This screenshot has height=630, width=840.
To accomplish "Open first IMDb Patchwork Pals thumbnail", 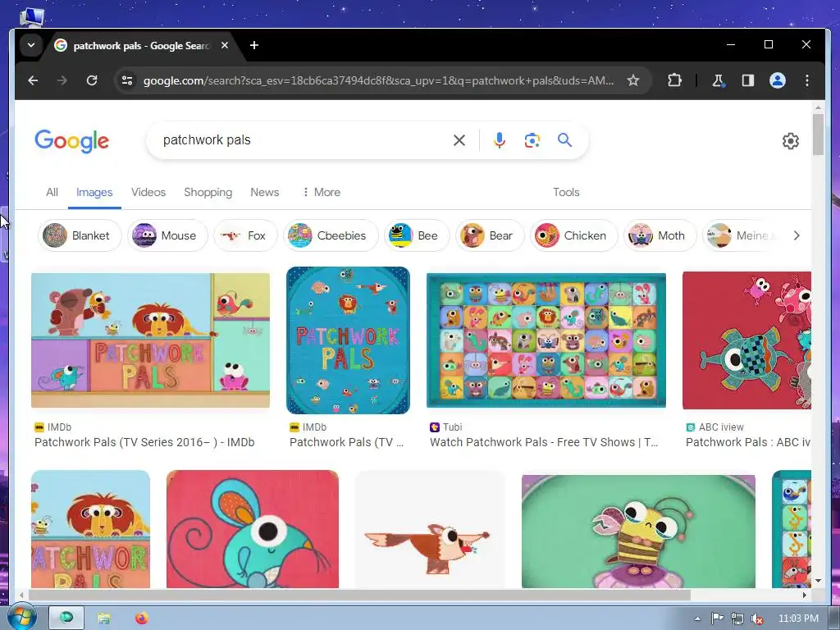I will [x=151, y=340].
